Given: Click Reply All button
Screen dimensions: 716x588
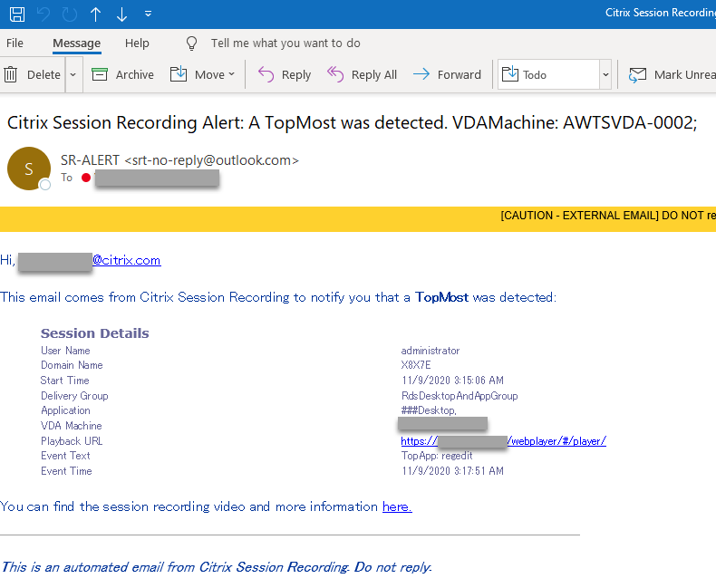Looking at the screenshot, I should tap(363, 75).
